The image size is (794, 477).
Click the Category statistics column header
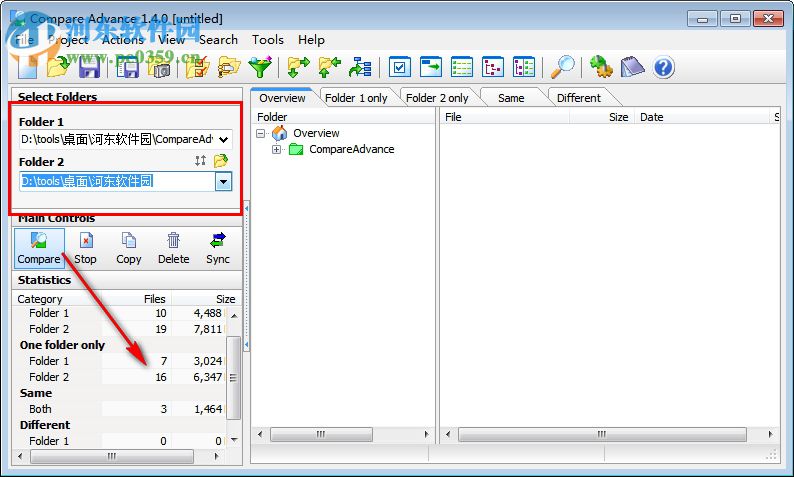(57, 299)
